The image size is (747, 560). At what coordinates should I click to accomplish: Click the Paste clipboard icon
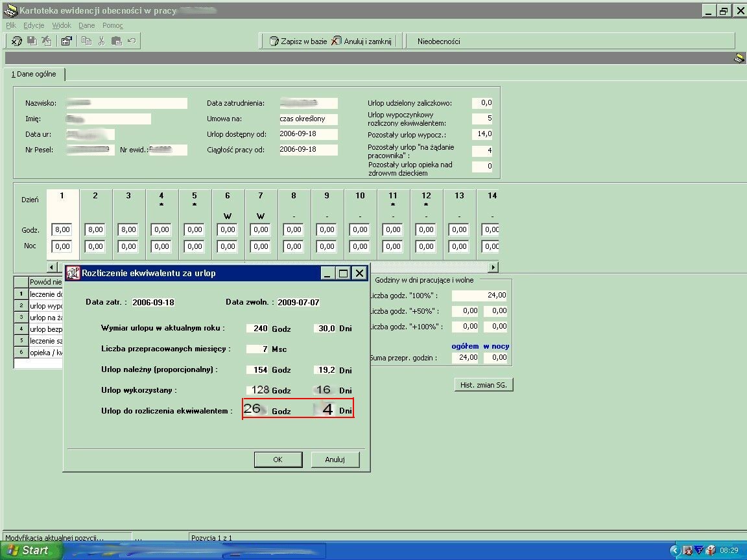(x=116, y=41)
